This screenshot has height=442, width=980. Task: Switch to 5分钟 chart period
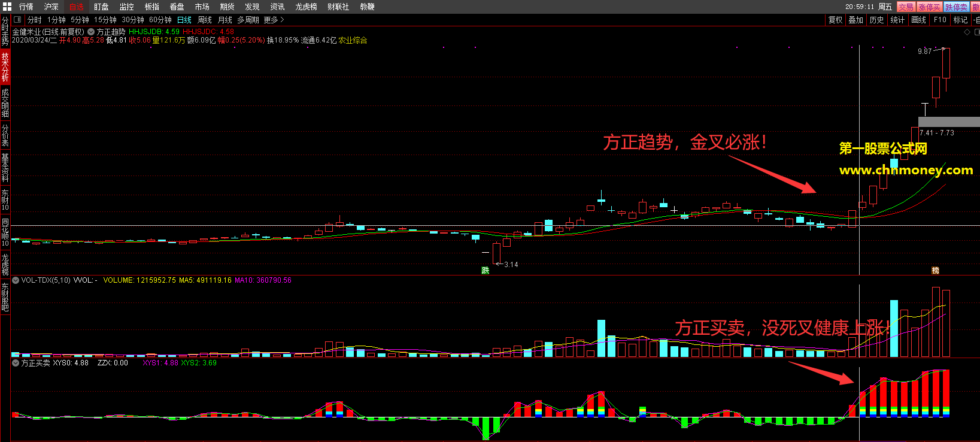tap(80, 20)
